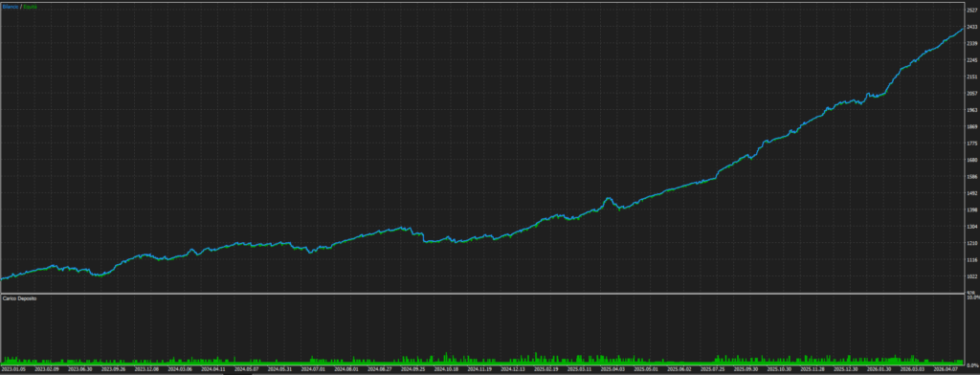
Task: Pick the 2151 axis value
Action: coord(972,77)
